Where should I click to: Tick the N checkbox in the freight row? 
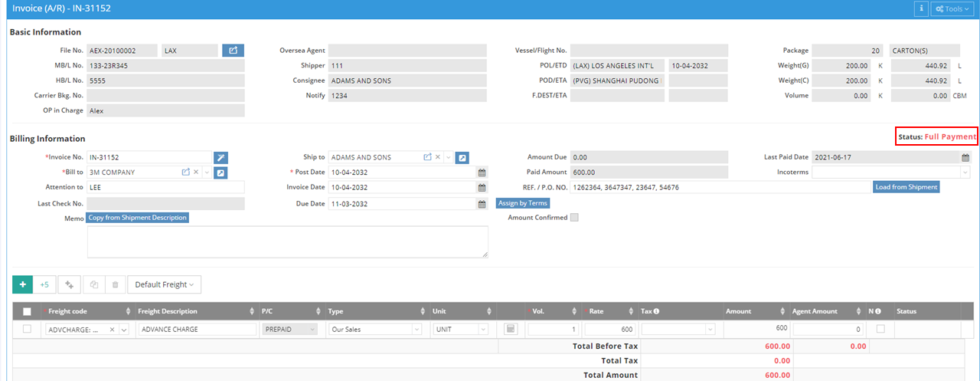[x=880, y=329]
